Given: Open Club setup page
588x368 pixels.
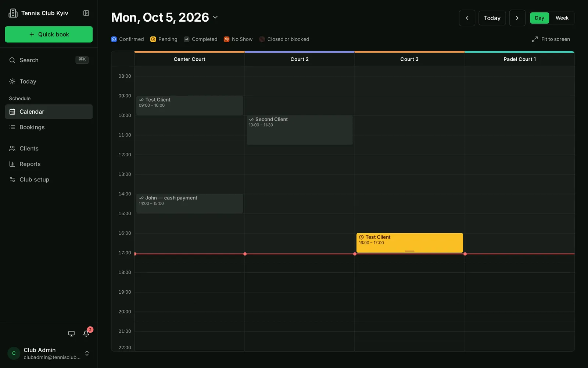Looking at the screenshot, I should 49,180.
